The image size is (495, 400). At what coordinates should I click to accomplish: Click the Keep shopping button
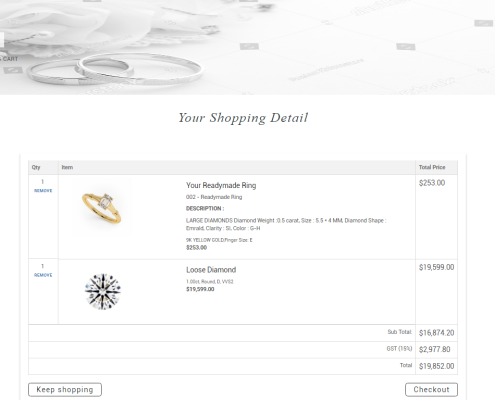click(x=65, y=390)
